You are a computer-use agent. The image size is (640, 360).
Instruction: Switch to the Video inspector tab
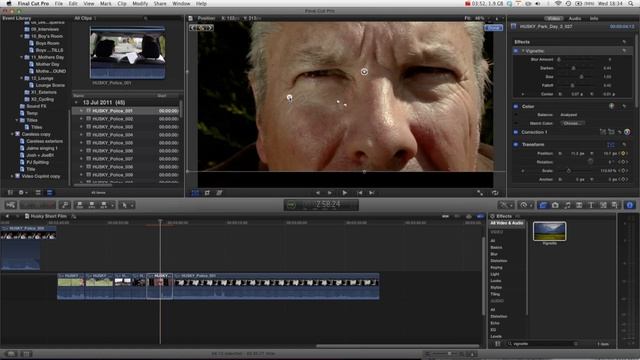553,18
